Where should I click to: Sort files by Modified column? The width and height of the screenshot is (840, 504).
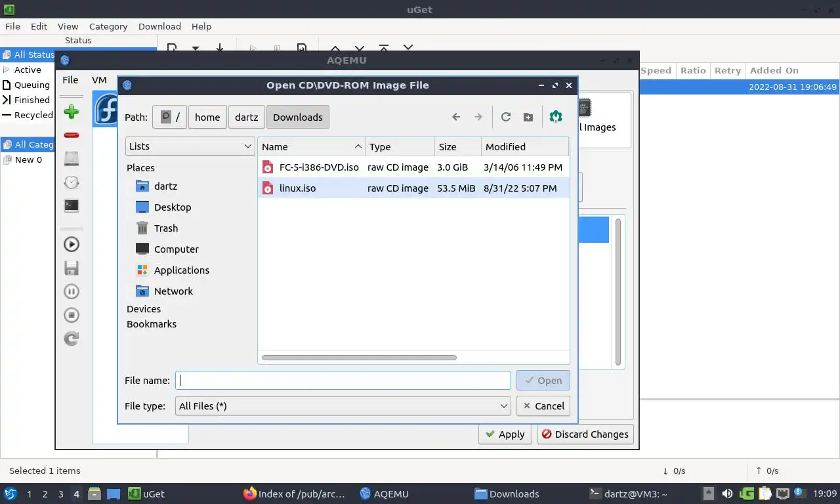pos(525,146)
